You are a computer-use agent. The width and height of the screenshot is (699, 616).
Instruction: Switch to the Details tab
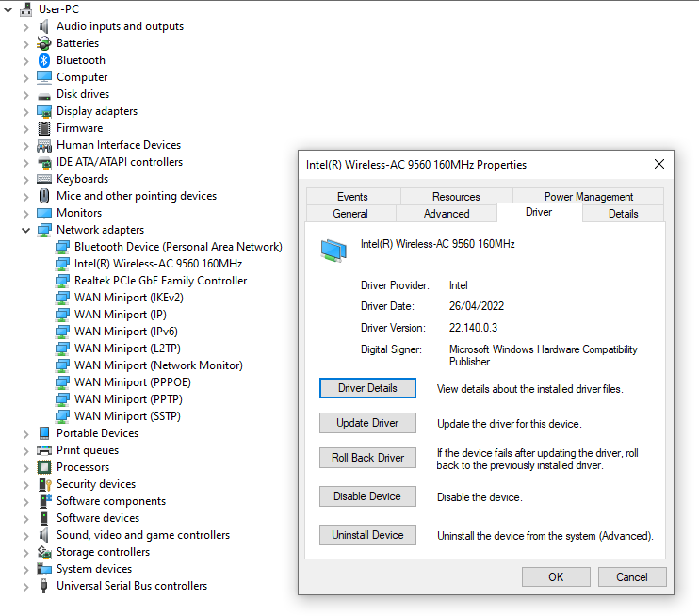(x=624, y=214)
